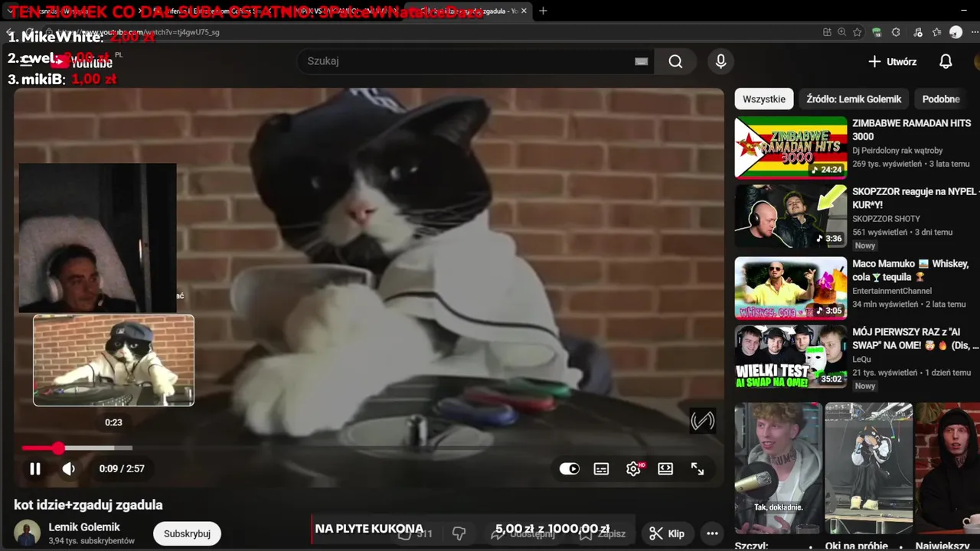This screenshot has width=980, height=551.
Task: Close the active YouTube browser tab
Action: tap(524, 11)
